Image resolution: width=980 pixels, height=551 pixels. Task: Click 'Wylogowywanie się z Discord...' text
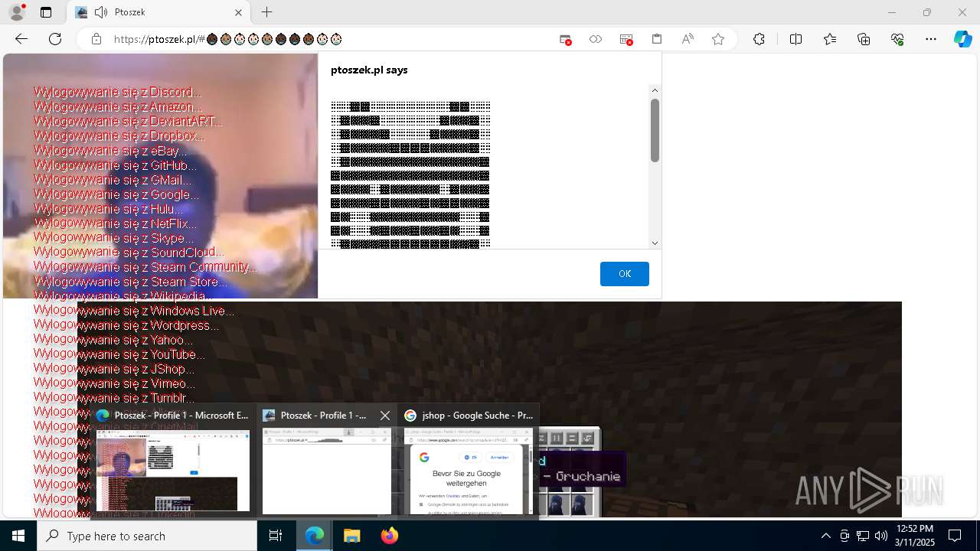coord(118,93)
